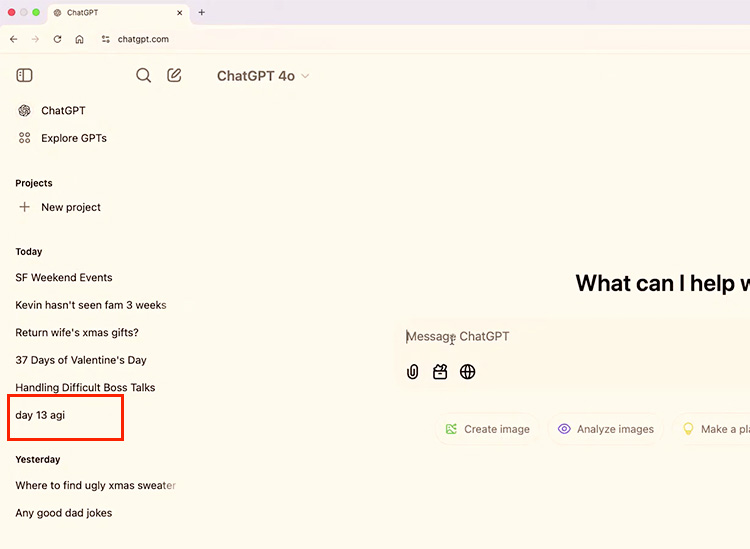Click the Create image picture icon
This screenshot has width=750, height=549.
pos(451,429)
